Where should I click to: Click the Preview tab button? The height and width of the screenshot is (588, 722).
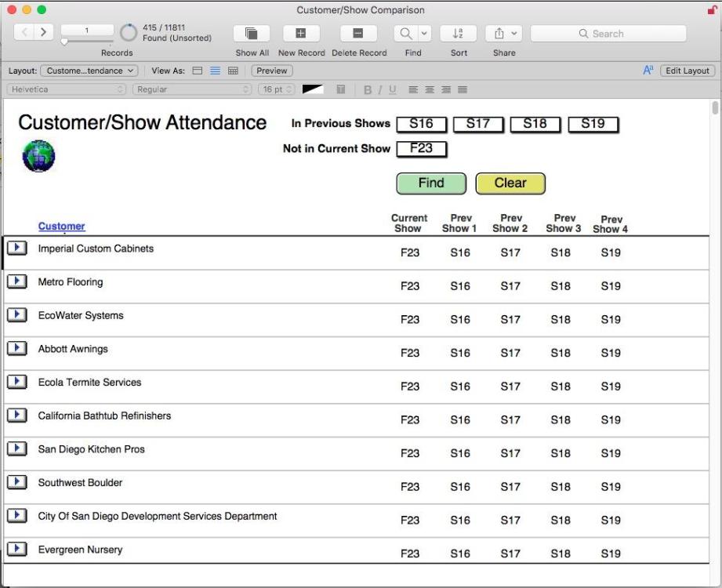click(x=273, y=70)
